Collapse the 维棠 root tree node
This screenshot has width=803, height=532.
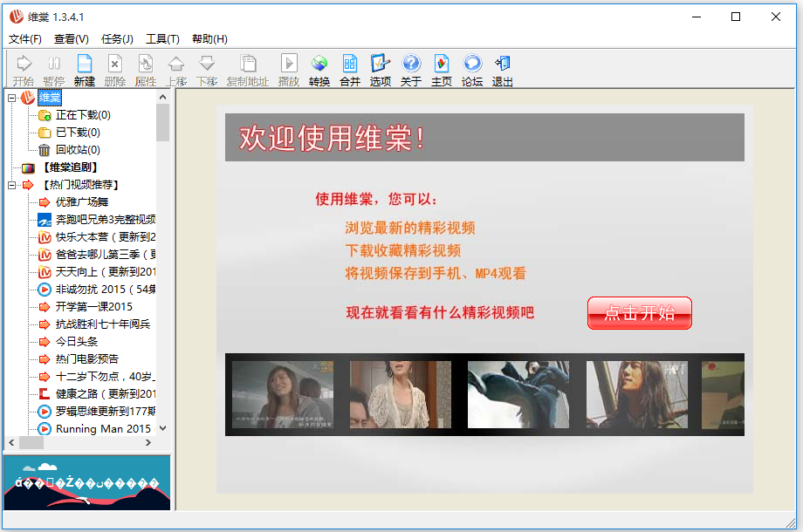point(12,98)
